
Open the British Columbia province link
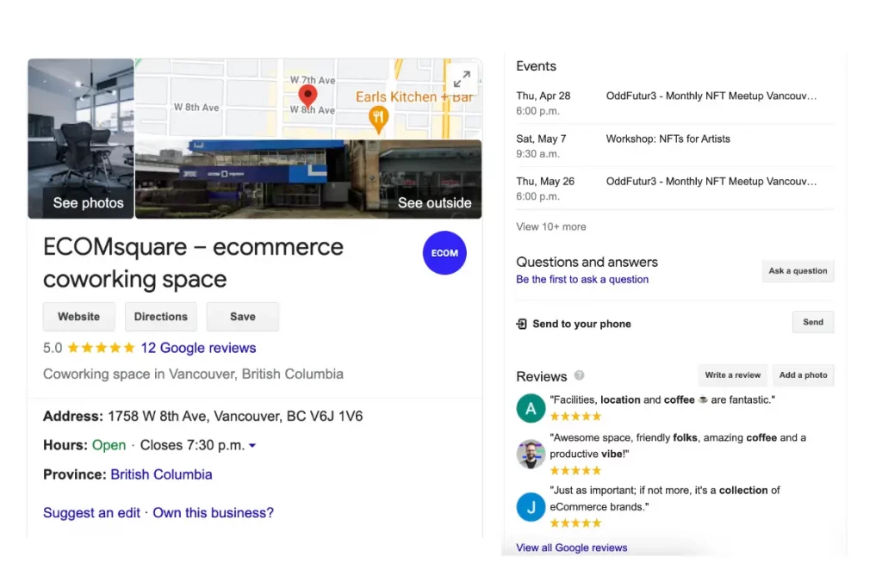pyautogui.click(x=161, y=474)
